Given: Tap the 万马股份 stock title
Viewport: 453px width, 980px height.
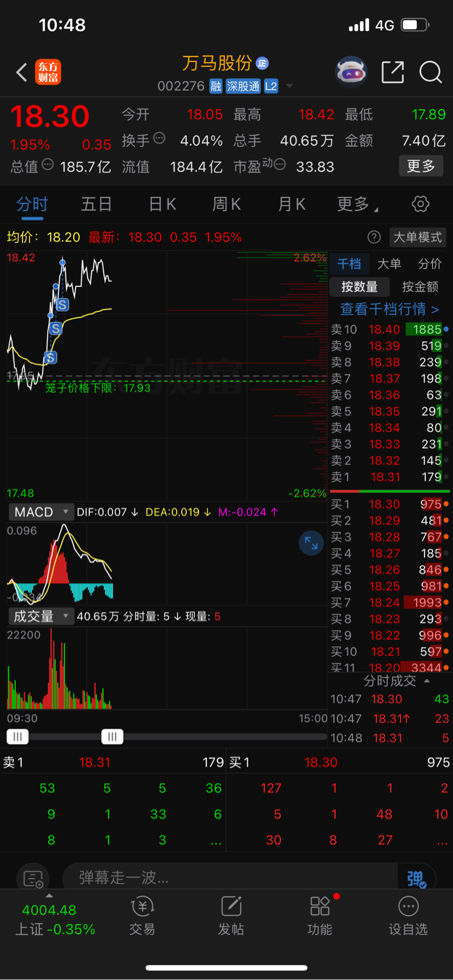Looking at the screenshot, I should [x=217, y=63].
